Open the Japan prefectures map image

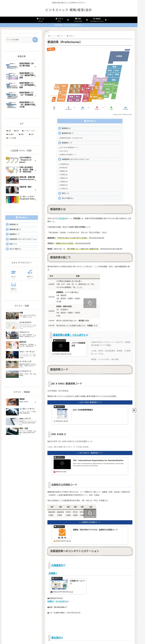pos(90,76)
